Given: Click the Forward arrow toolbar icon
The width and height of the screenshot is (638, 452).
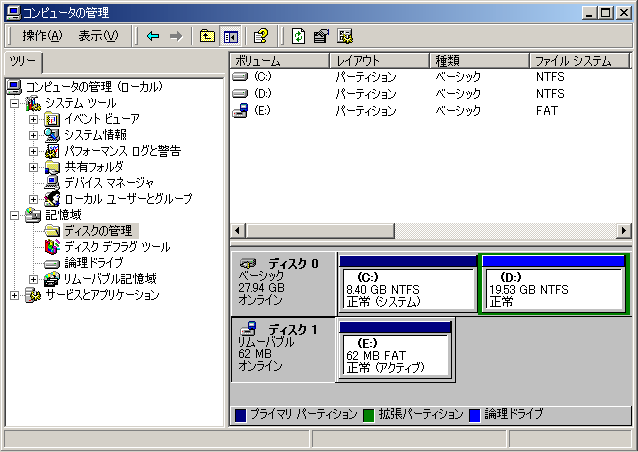Looking at the screenshot, I should point(176,36).
